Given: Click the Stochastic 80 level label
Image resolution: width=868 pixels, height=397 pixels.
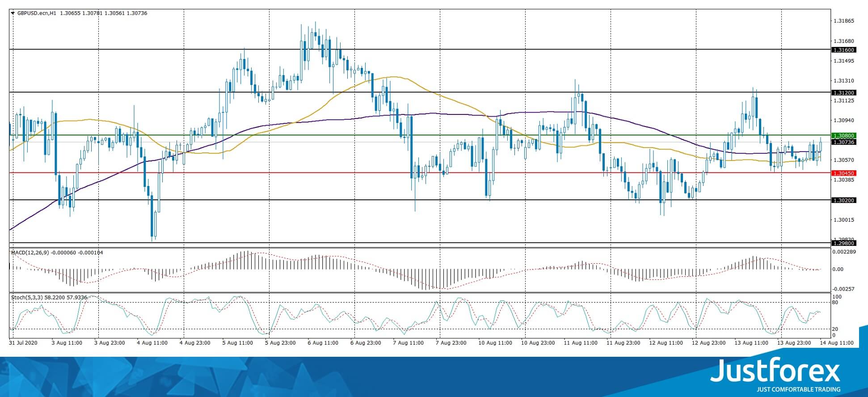Looking at the screenshot, I should point(834,303).
